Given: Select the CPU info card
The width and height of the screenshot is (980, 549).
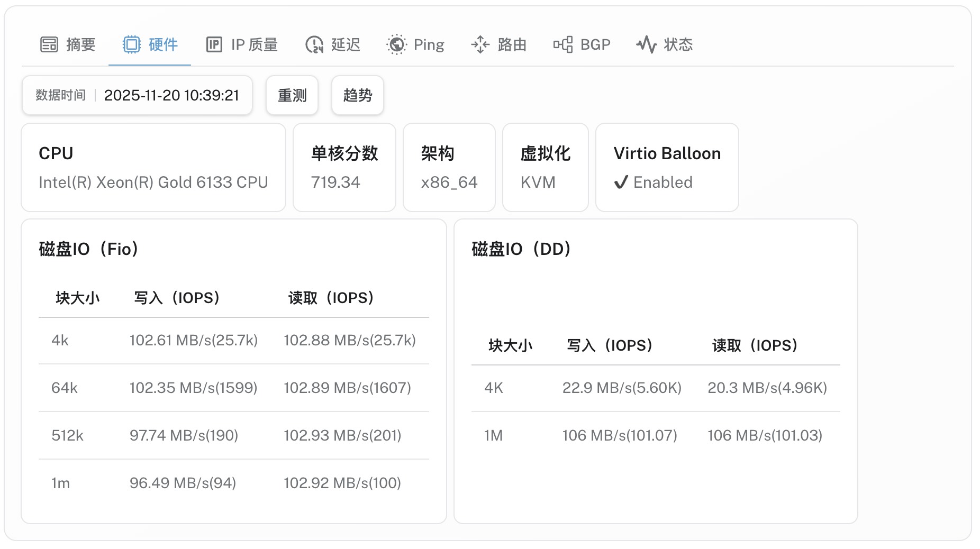Looking at the screenshot, I should 153,168.
